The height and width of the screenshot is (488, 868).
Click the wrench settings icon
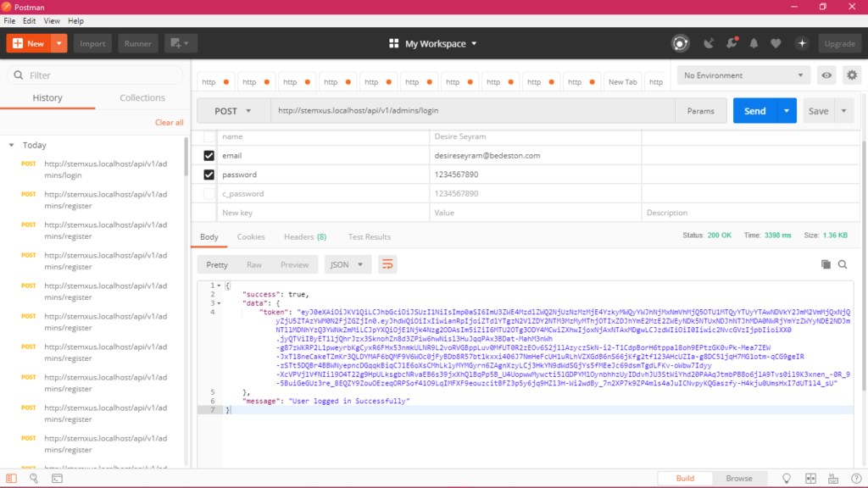click(731, 43)
